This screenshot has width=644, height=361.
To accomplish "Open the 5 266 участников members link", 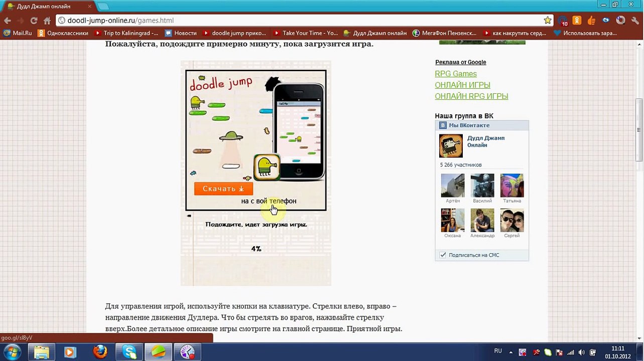I will [x=461, y=165].
